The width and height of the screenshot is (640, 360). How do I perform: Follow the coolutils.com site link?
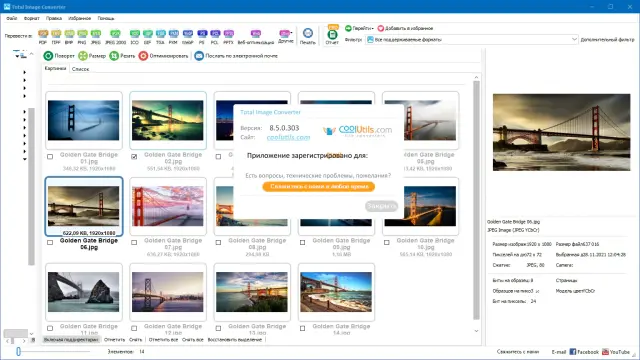(x=288, y=137)
